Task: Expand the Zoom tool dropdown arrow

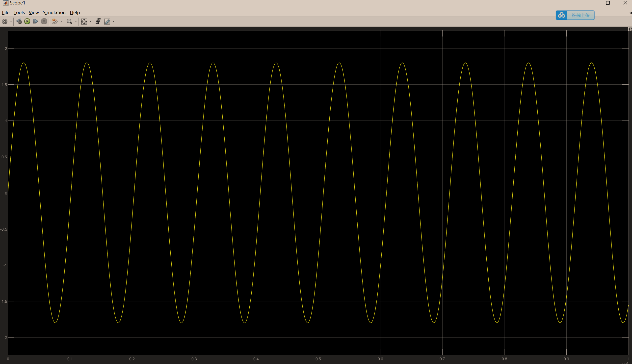Action: [76, 22]
